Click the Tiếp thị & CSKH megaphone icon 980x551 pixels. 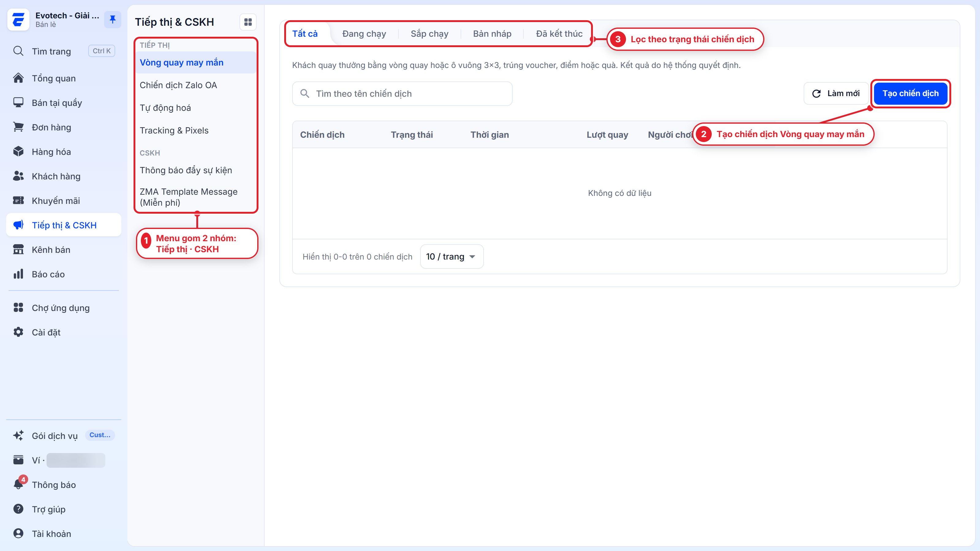[x=18, y=225]
